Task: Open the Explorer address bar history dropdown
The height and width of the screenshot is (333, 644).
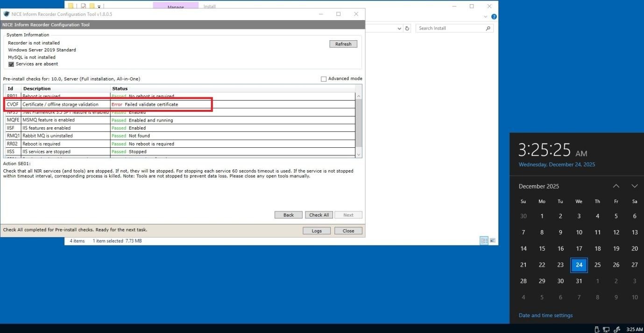Action: tap(399, 29)
